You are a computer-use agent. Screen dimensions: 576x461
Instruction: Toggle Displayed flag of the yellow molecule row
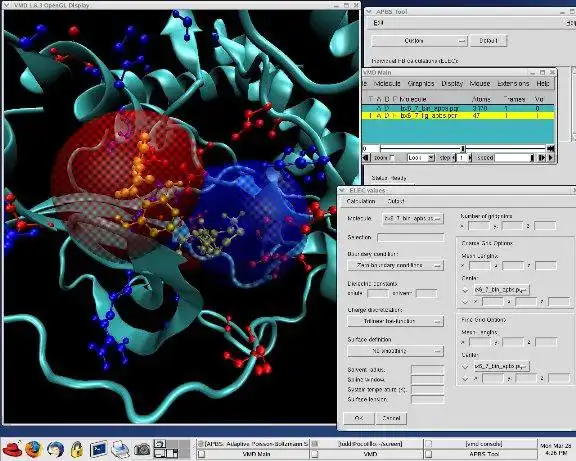[x=386, y=116]
